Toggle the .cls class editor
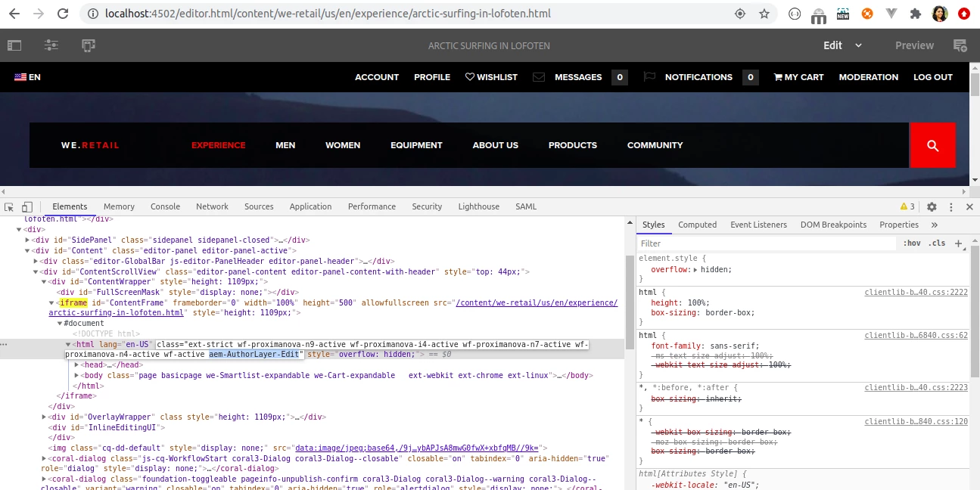980x490 pixels. click(938, 243)
